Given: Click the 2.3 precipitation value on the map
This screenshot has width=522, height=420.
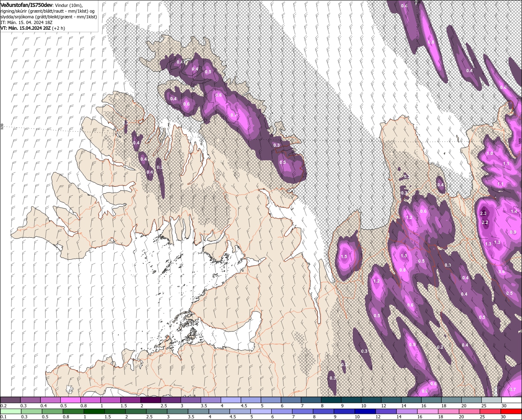Looking at the screenshot, I should 484,213.
